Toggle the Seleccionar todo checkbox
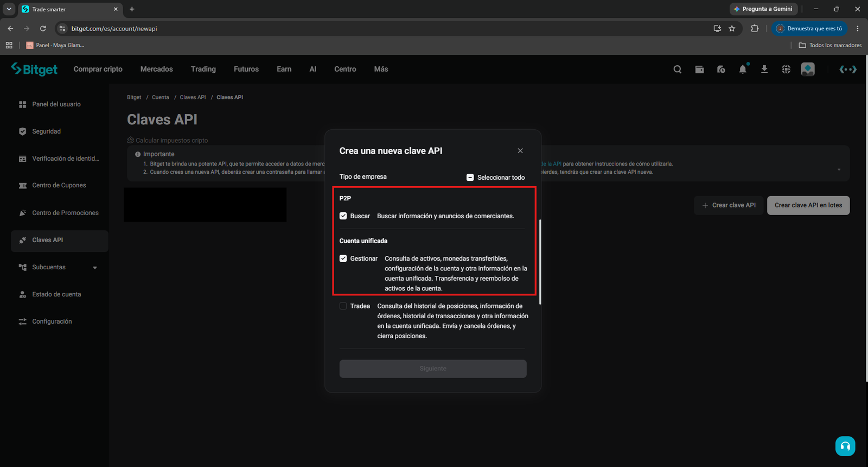 (470, 178)
